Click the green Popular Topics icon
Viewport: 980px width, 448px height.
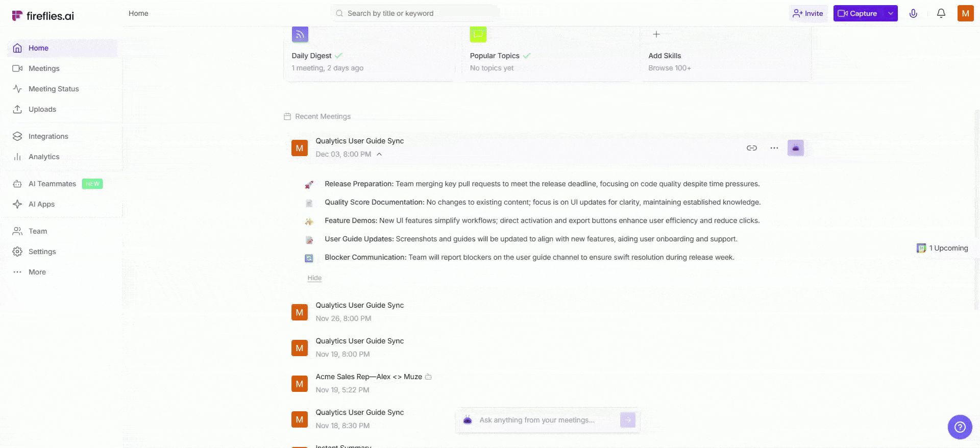tap(478, 34)
